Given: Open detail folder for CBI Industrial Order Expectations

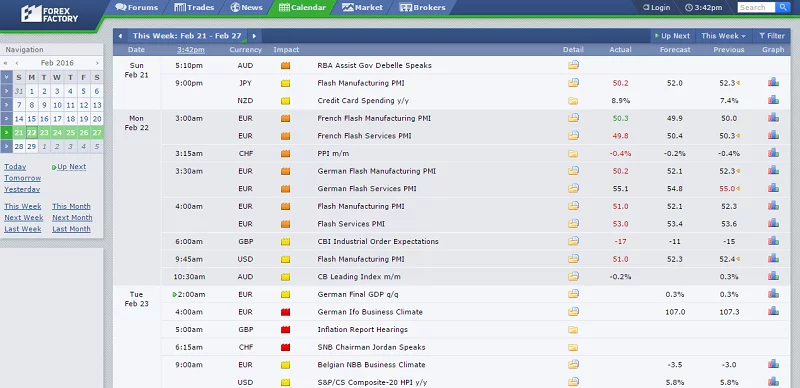Looking at the screenshot, I should click(x=573, y=241).
